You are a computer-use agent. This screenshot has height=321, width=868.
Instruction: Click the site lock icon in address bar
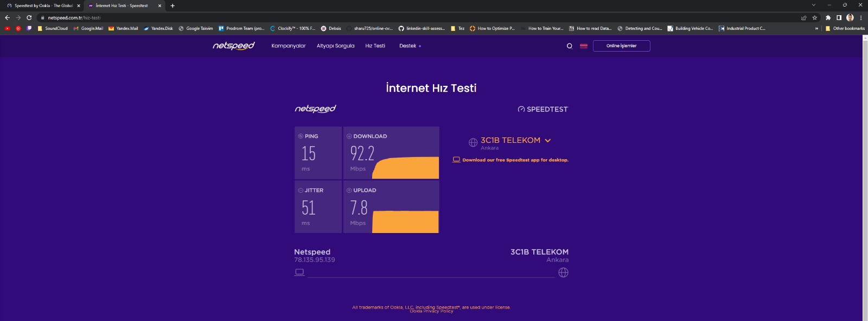(42, 18)
